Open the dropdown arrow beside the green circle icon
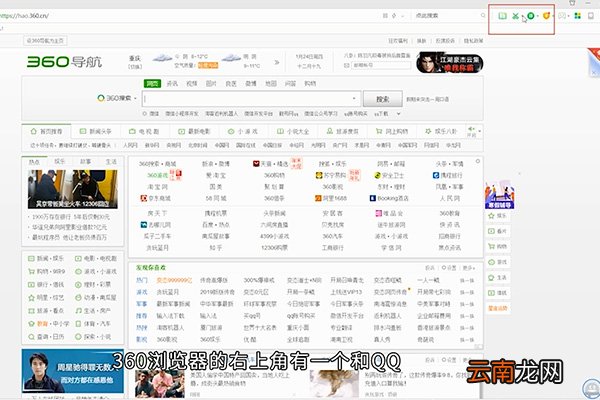 pos(538,16)
